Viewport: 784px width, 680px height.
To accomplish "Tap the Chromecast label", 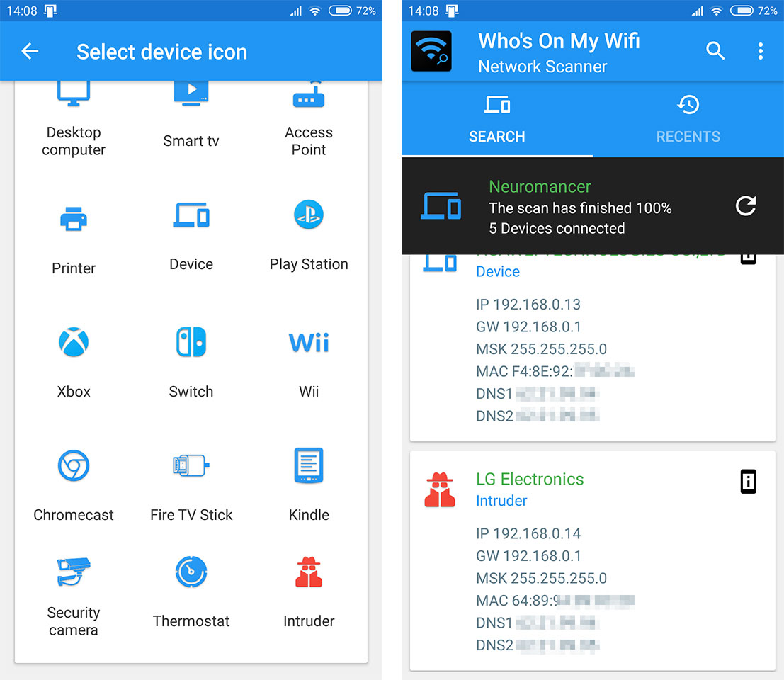I will [x=74, y=515].
